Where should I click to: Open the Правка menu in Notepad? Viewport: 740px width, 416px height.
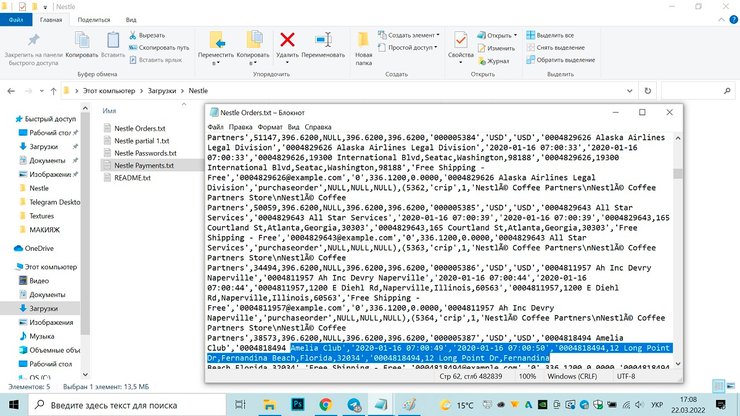pyautogui.click(x=241, y=128)
